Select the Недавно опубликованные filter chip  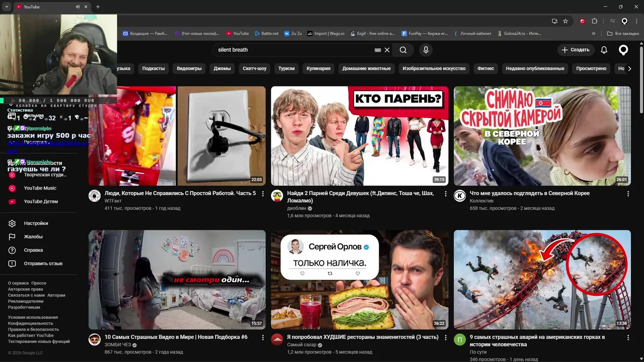click(535, 68)
